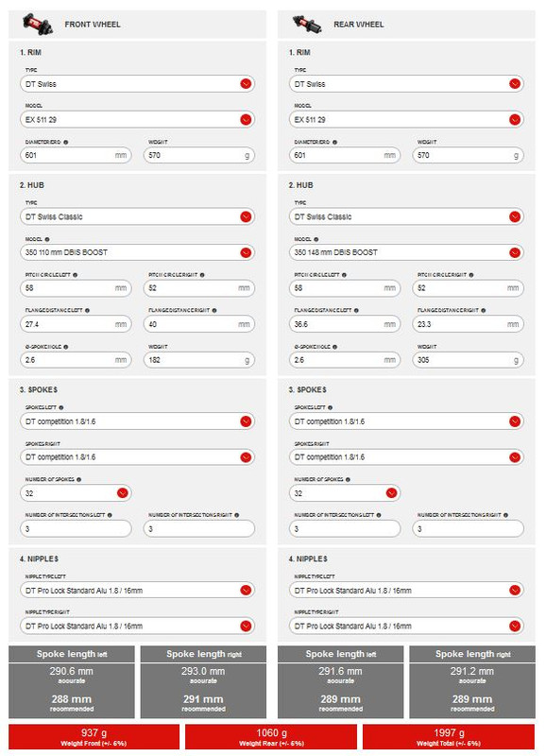The width and height of the screenshot is (546, 756).
Task: Open front wheel Diameter ERD info icon
Action: pos(65,143)
